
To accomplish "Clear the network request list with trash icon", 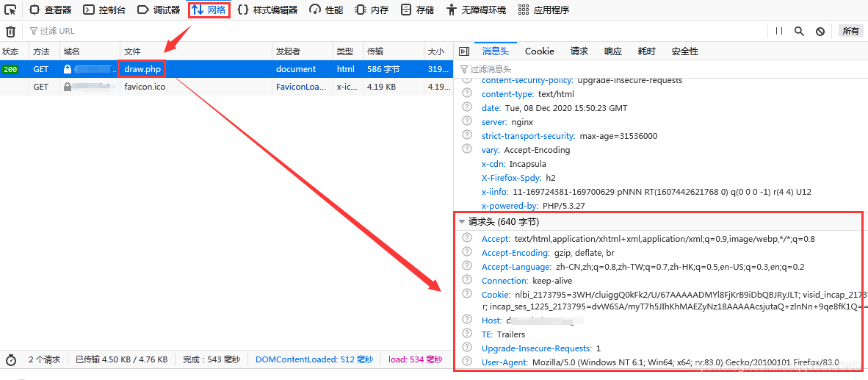I will point(10,31).
